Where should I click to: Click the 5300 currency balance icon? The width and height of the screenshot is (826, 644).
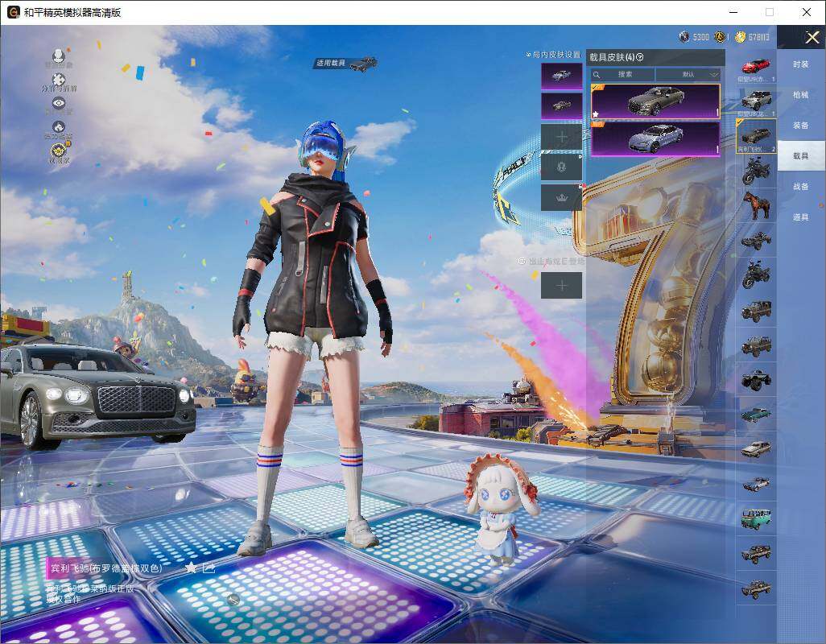(x=684, y=37)
